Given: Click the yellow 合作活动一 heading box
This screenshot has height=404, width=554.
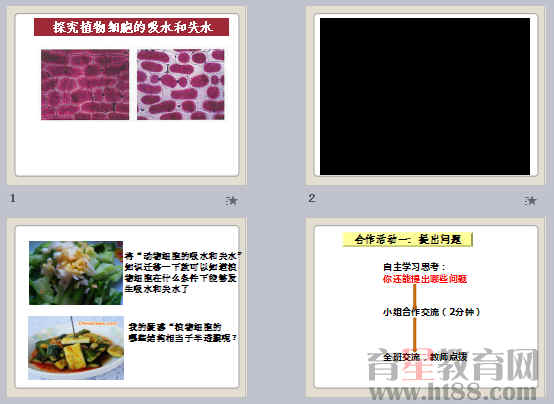Looking at the screenshot, I should click(408, 239).
